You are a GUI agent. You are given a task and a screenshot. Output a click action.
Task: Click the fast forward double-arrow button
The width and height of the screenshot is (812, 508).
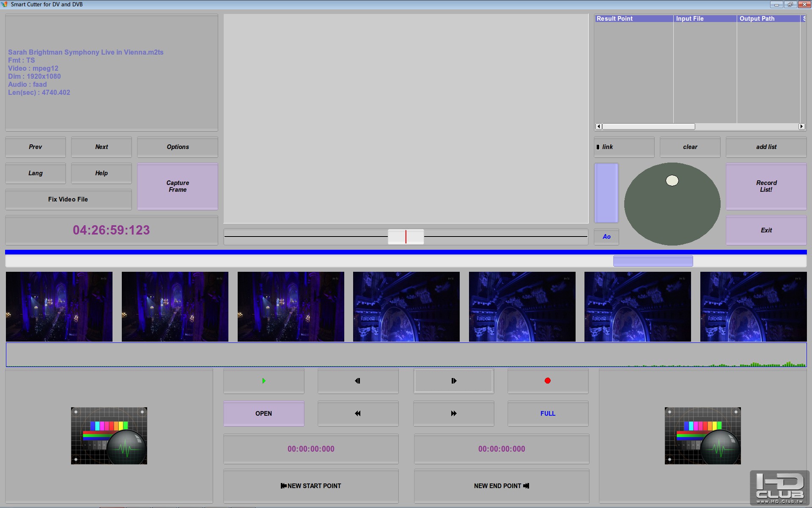(453, 413)
